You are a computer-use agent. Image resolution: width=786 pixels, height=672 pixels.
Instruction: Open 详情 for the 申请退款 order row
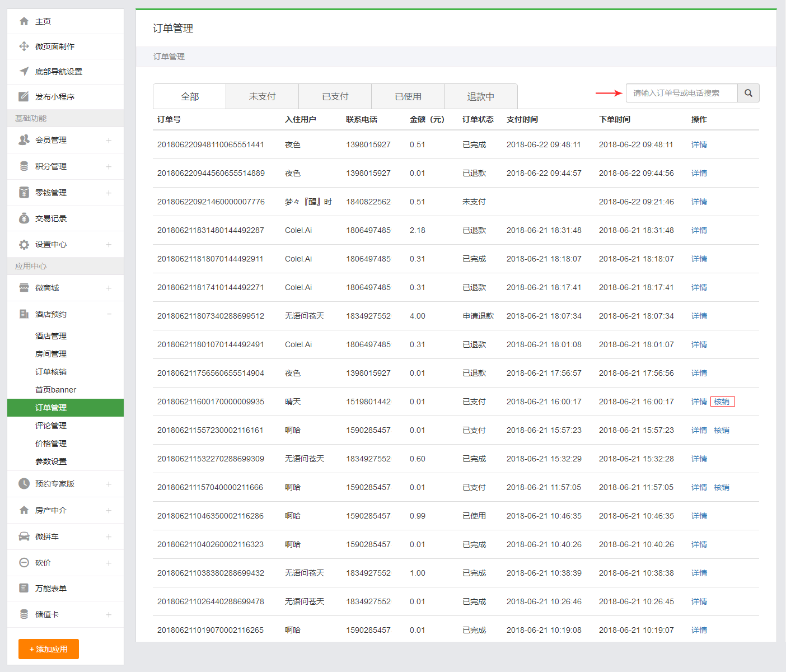[x=699, y=316]
